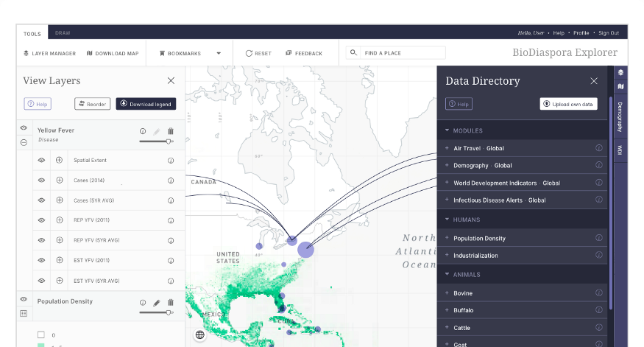
Task: Open the layers stack icon in the right sidebar
Action: [620, 72]
